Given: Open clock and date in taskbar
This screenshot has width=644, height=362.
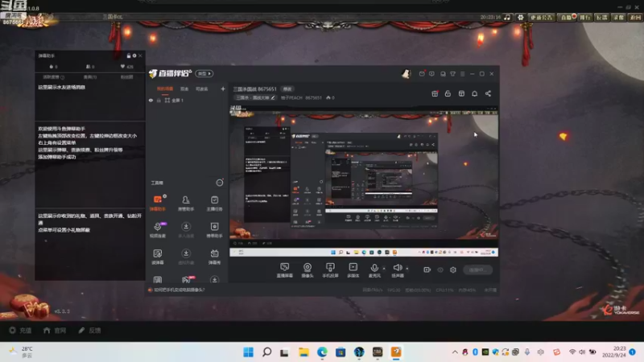Looking at the screenshot, I should [x=614, y=352].
